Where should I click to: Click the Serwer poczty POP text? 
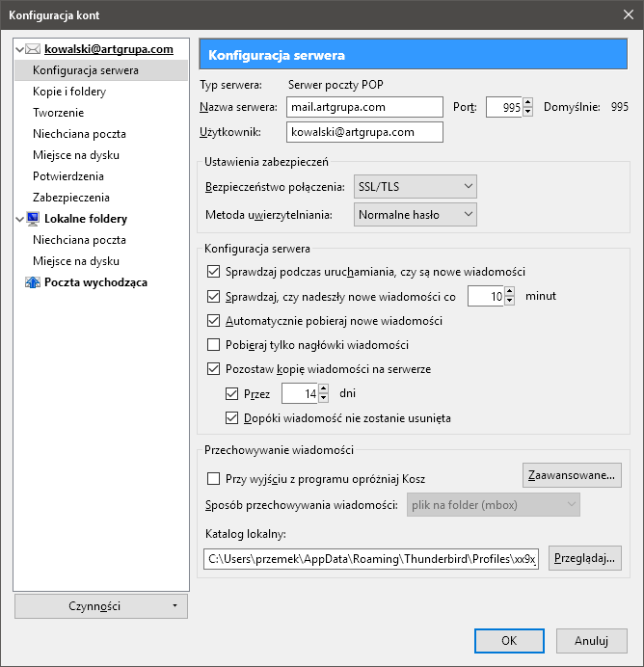tap(335, 85)
